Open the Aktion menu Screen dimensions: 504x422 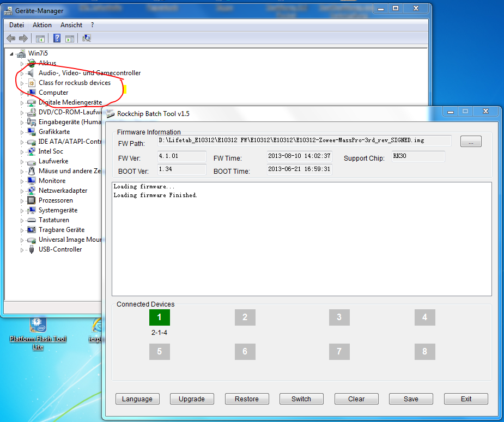[x=42, y=25]
